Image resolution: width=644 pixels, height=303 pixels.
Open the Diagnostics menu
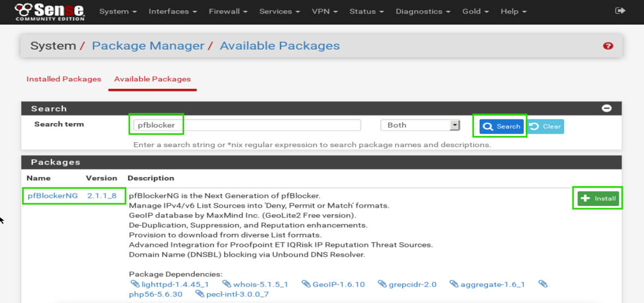423,11
